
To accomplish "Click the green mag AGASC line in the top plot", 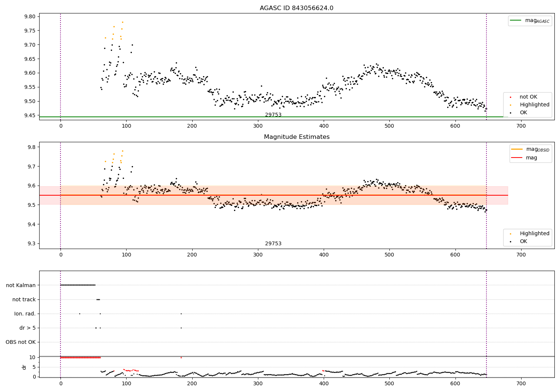I will (x=274, y=117).
